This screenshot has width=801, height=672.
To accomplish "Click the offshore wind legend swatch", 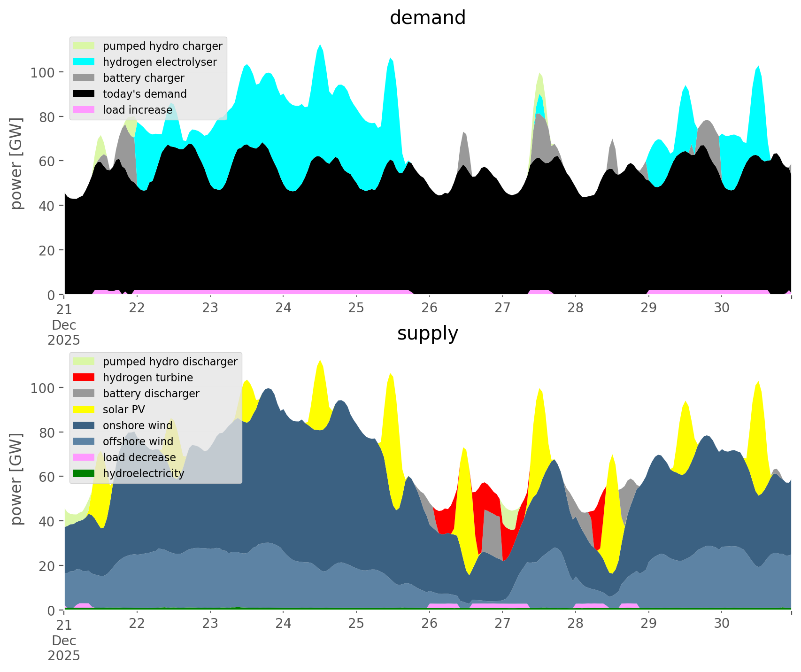I will point(84,441).
